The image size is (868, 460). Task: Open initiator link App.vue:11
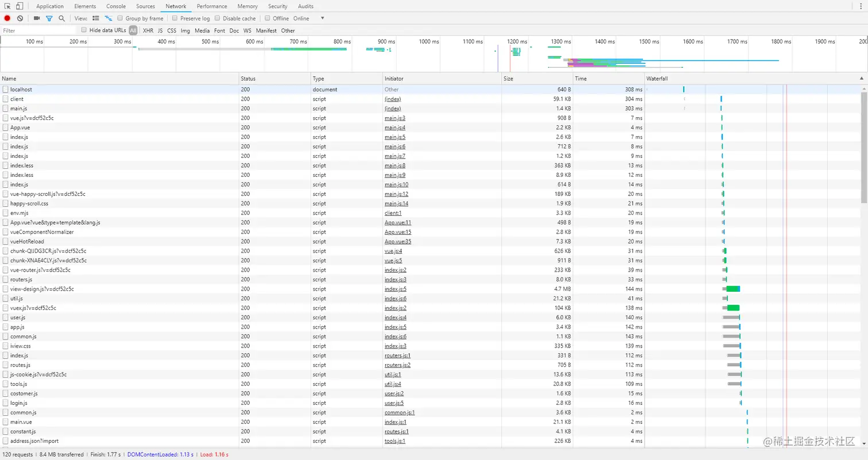point(398,222)
